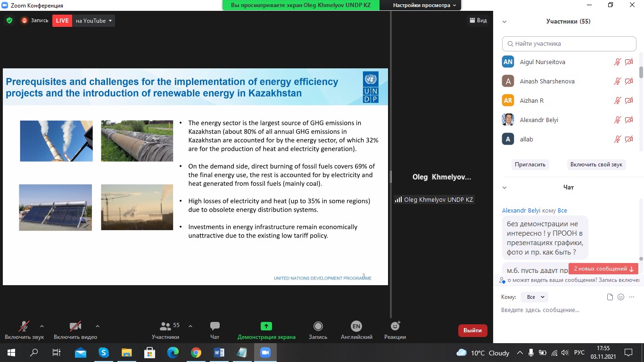This screenshot has width=644, height=362.
Task: Click video-off icon for allab
Action: point(629,139)
